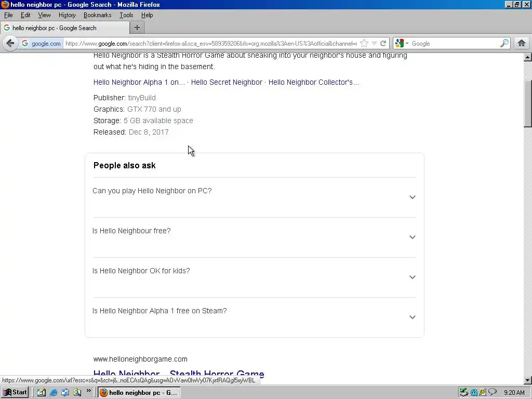The height and width of the screenshot is (399, 532).
Task: Expand 'Is Hello Neighbor OK for kids?'
Action: tap(254, 277)
